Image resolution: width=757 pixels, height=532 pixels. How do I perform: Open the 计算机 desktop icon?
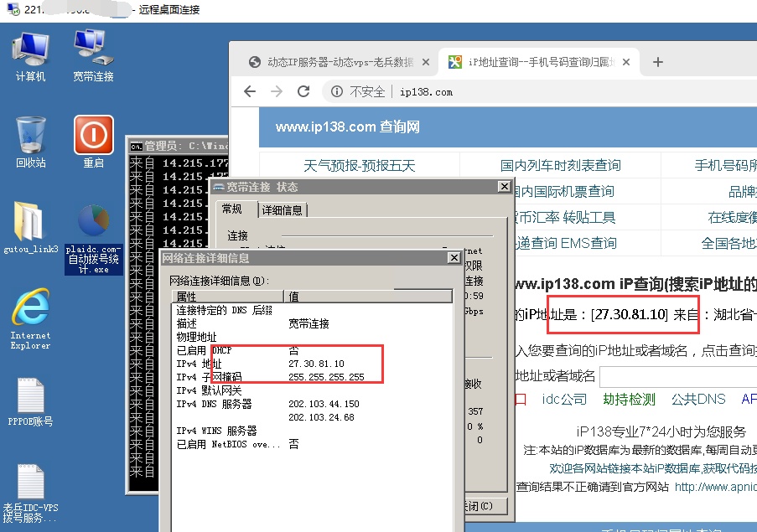(x=31, y=56)
